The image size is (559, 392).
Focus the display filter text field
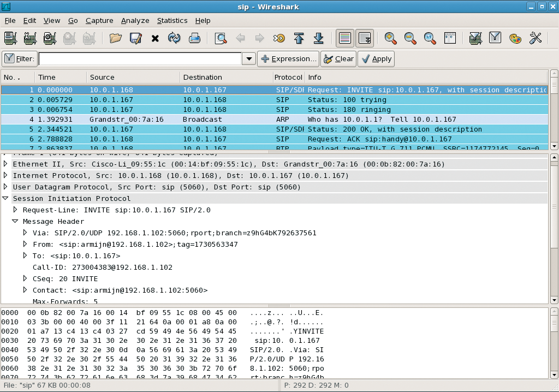[140, 59]
